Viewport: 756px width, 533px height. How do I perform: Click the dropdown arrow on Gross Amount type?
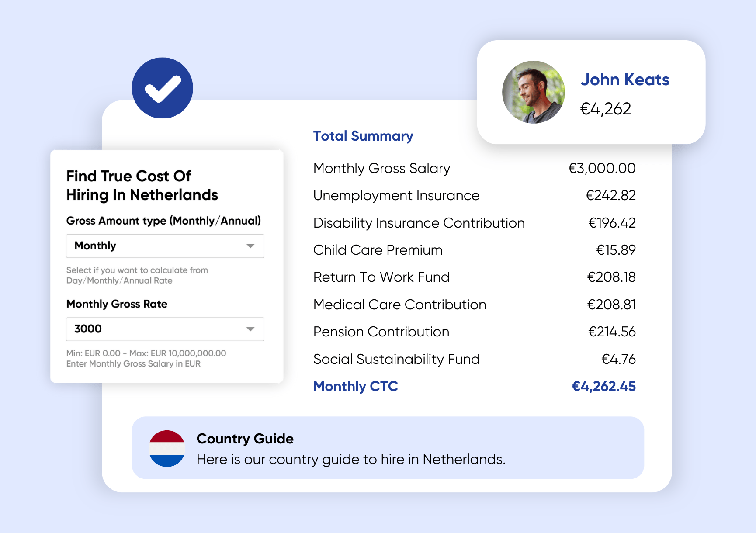point(251,246)
